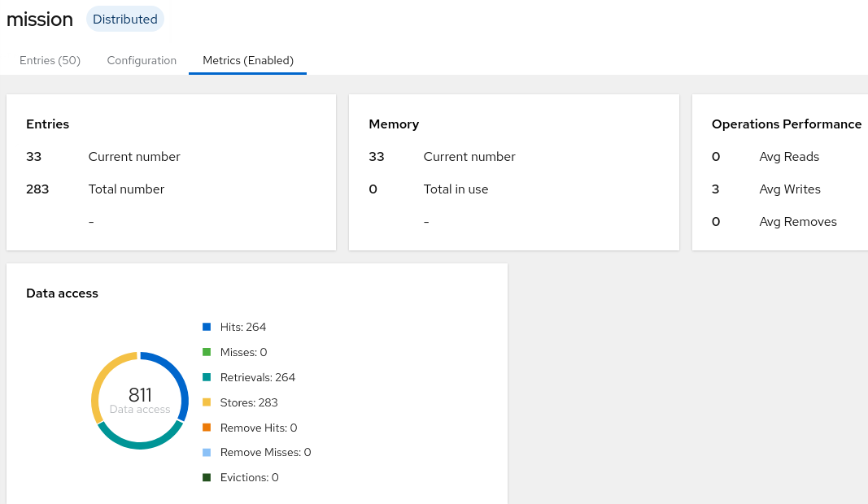
Task: Click the 811 Data access donut center
Action: tap(140, 401)
